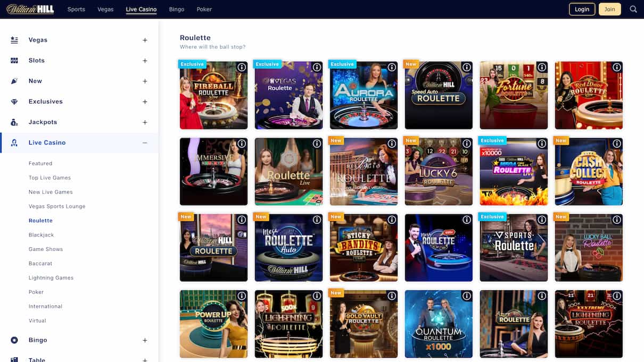
Task: Show info for Quantum Roulette x1000
Action: click(467, 296)
